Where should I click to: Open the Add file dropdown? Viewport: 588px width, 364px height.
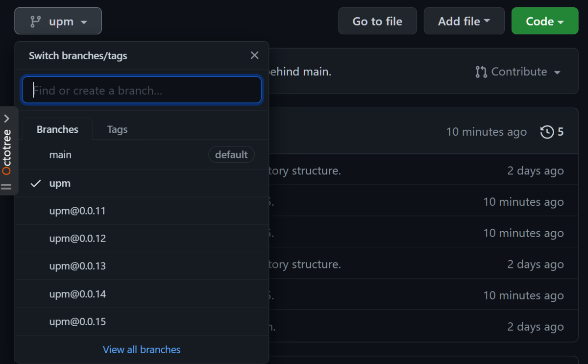point(464,21)
